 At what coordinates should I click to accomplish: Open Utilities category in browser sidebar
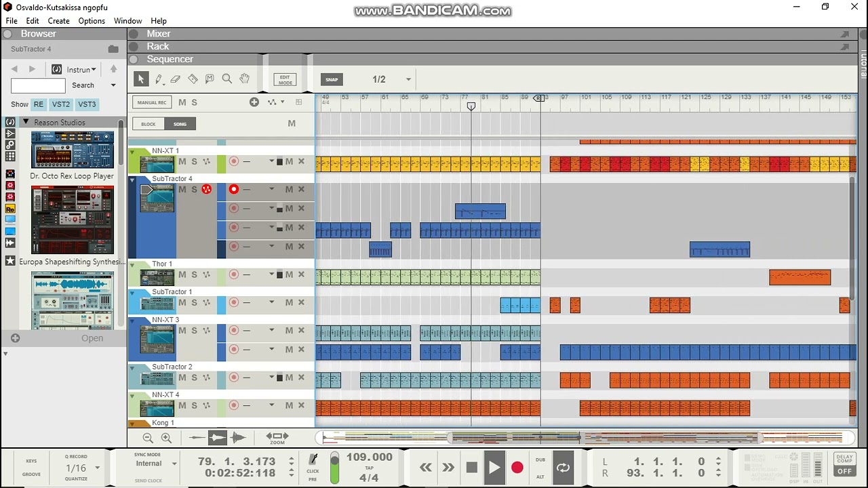point(10,145)
